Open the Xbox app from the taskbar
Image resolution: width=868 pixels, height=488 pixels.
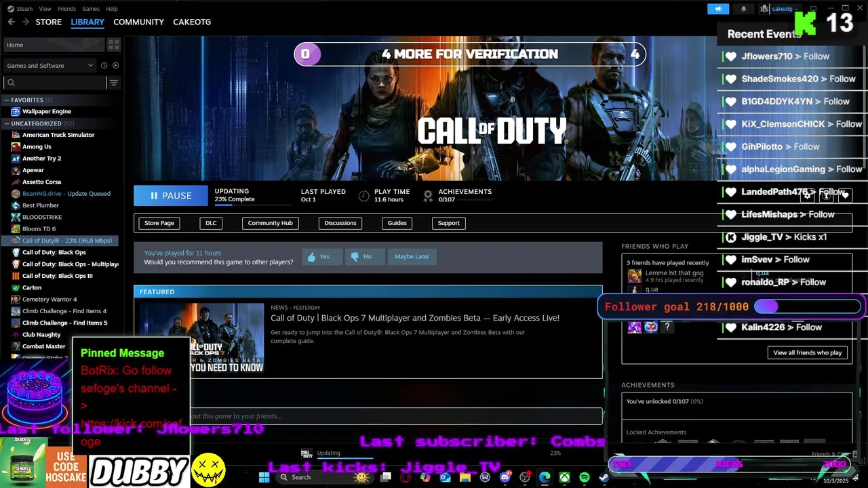coord(564,477)
